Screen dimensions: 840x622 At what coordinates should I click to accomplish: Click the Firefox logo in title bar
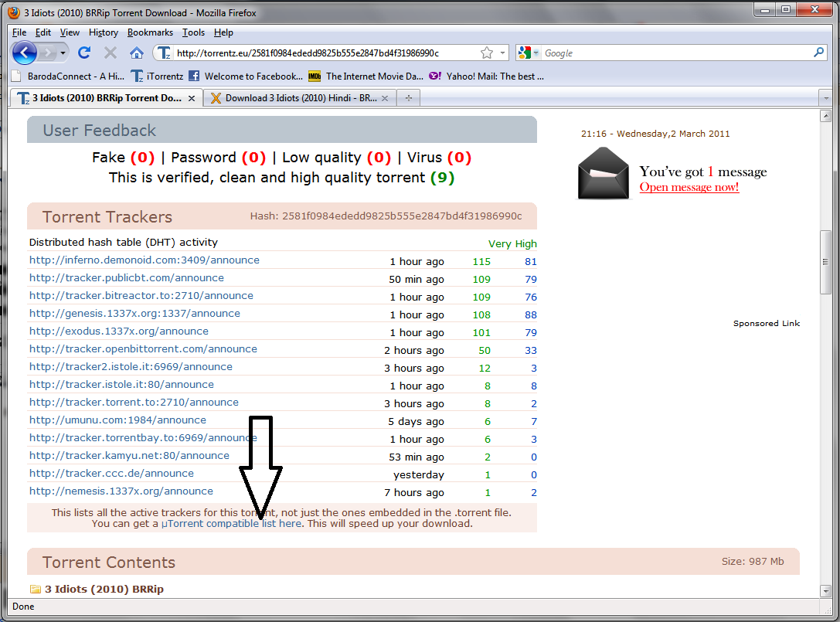click(x=14, y=13)
